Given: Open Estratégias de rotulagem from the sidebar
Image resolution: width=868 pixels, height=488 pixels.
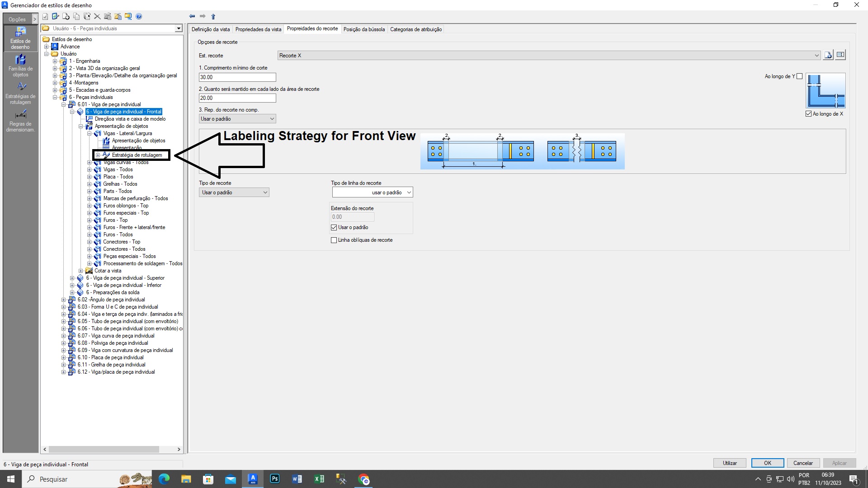Looking at the screenshot, I should [x=20, y=93].
